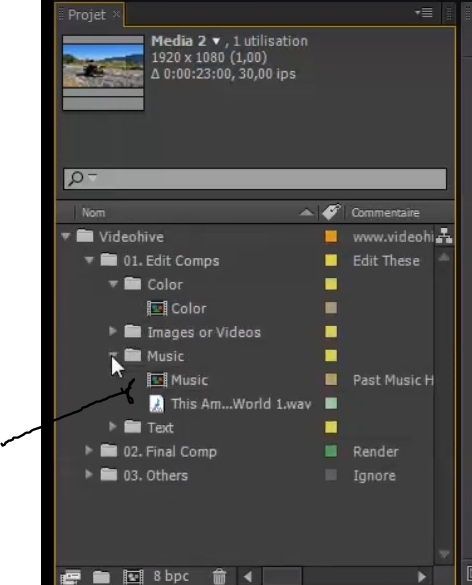Expand the 02. Final Comp folder
This screenshot has height=585, width=472.
point(89,450)
